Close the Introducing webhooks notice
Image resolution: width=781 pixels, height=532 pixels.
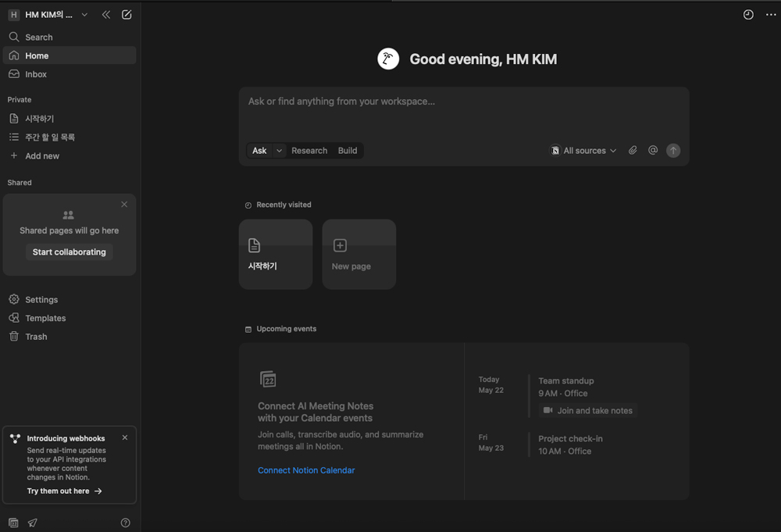[x=125, y=437]
